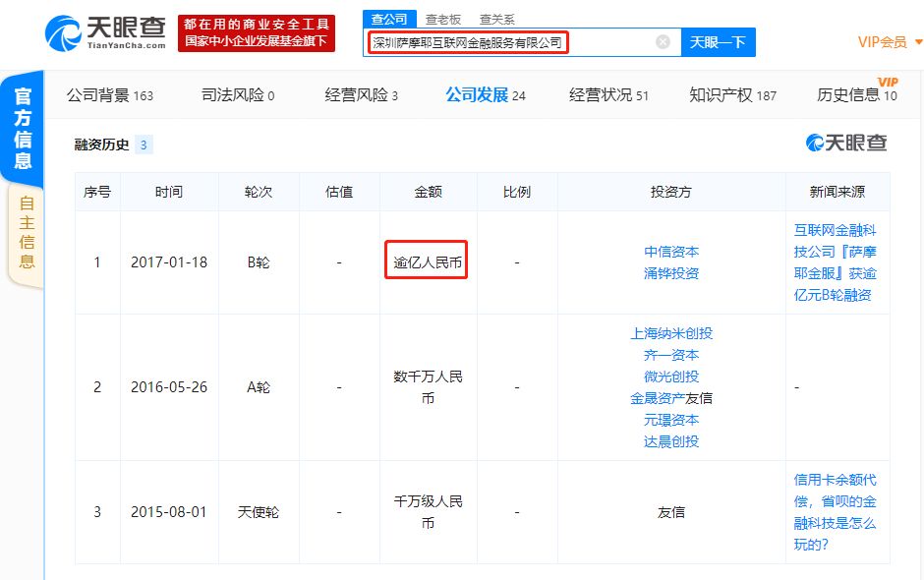Open investor link 达晨创投
Image resolution: width=924 pixels, height=580 pixels.
[671, 441]
